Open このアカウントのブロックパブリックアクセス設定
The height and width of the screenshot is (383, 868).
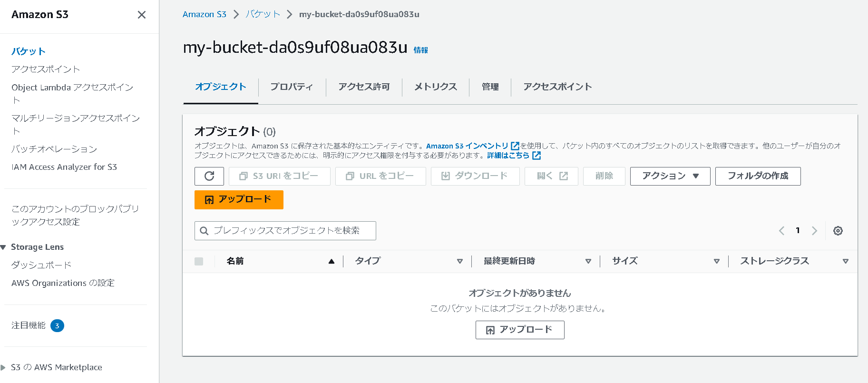click(x=75, y=216)
